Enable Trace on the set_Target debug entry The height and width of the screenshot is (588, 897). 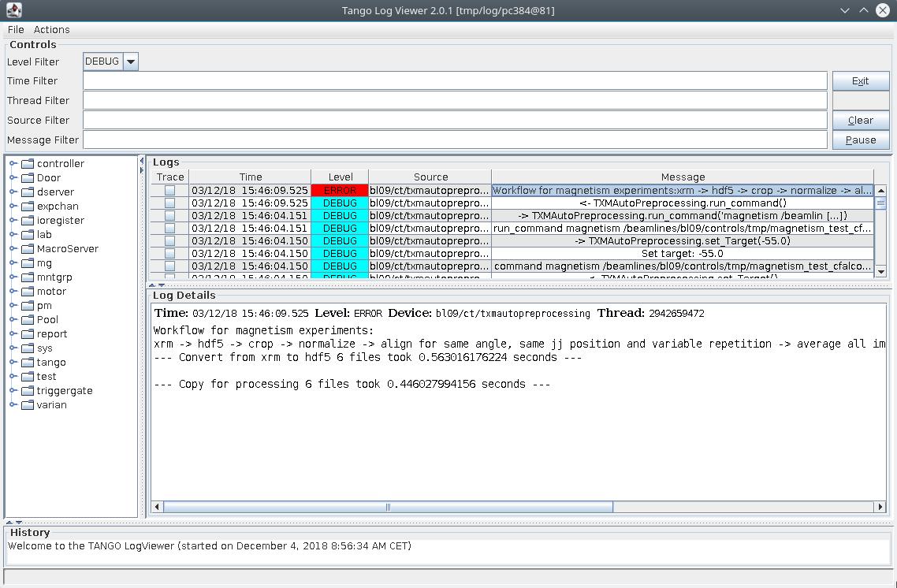[169, 240]
